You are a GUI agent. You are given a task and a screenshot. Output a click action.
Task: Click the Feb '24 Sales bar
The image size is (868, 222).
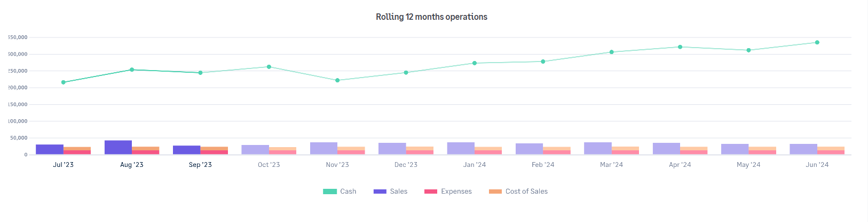tap(529, 149)
